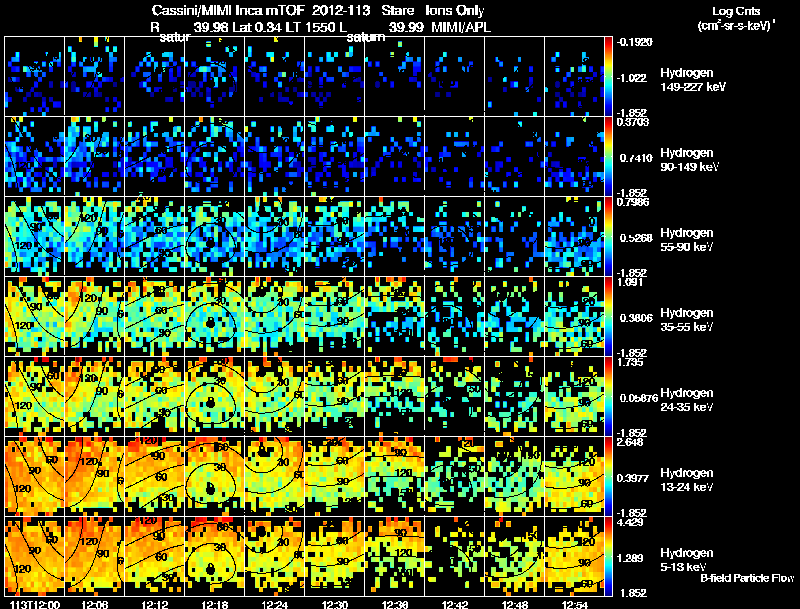Click the Hydrogen 35-55 keV panel at 12:30

click(x=335, y=316)
